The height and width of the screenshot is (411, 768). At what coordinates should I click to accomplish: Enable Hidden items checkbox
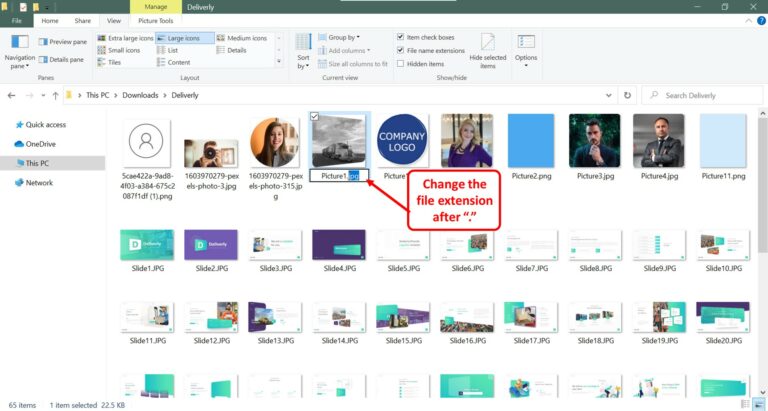coord(401,64)
